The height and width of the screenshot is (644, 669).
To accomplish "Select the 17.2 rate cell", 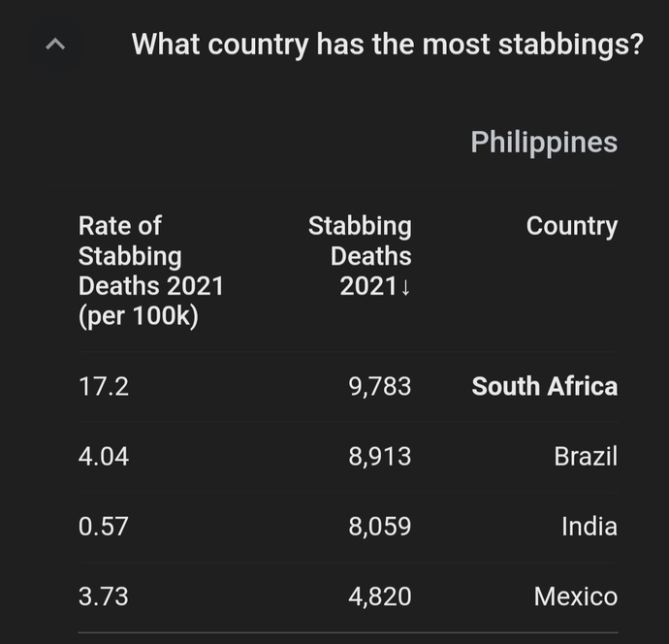I will pos(103,387).
